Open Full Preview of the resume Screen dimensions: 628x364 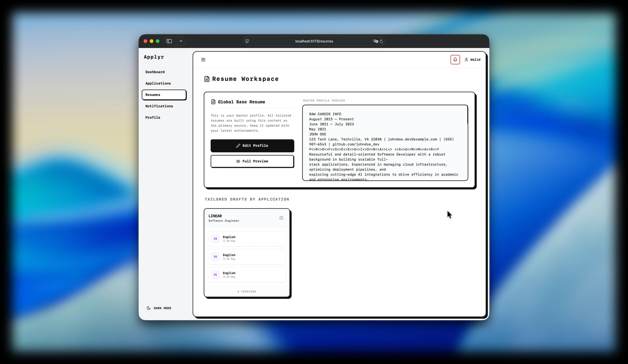click(252, 161)
